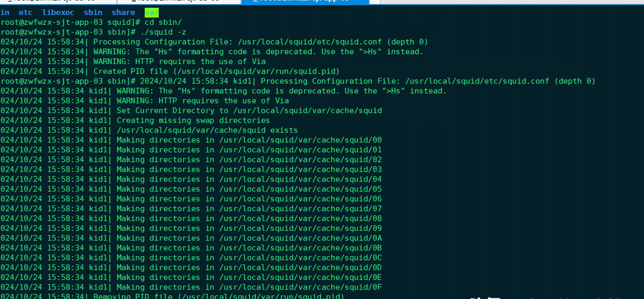Click 'share' in the directory listing
644x299 pixels.
pyautogui.click(x=123, y=12)
